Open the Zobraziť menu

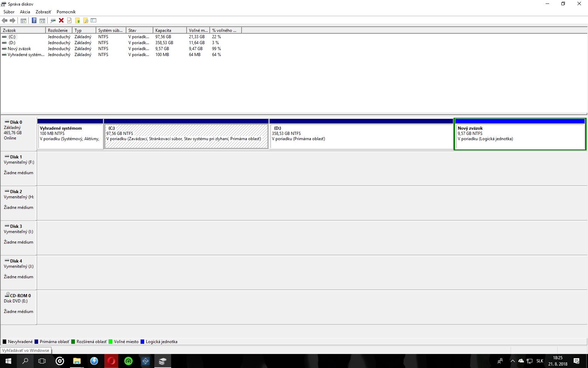click(43, 12)
